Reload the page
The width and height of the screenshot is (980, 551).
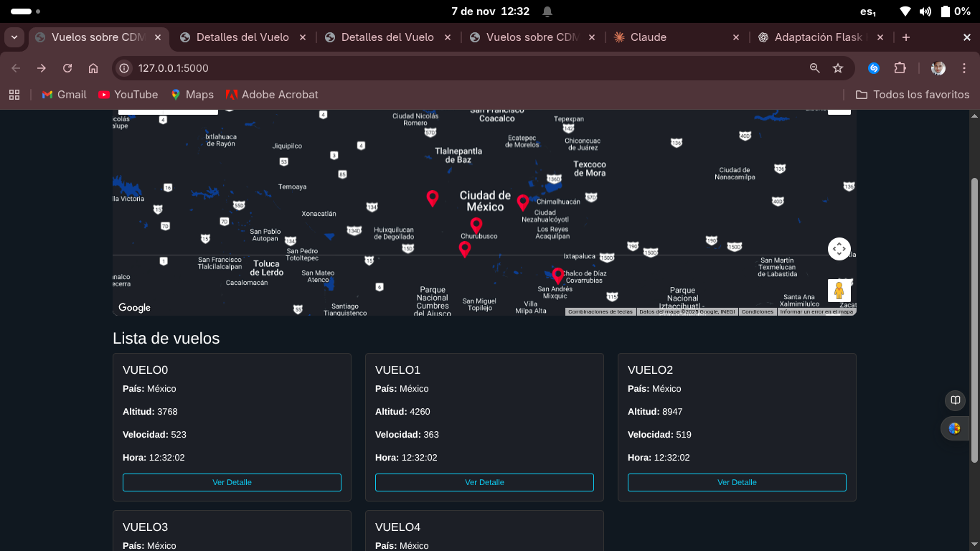(67, 68)
